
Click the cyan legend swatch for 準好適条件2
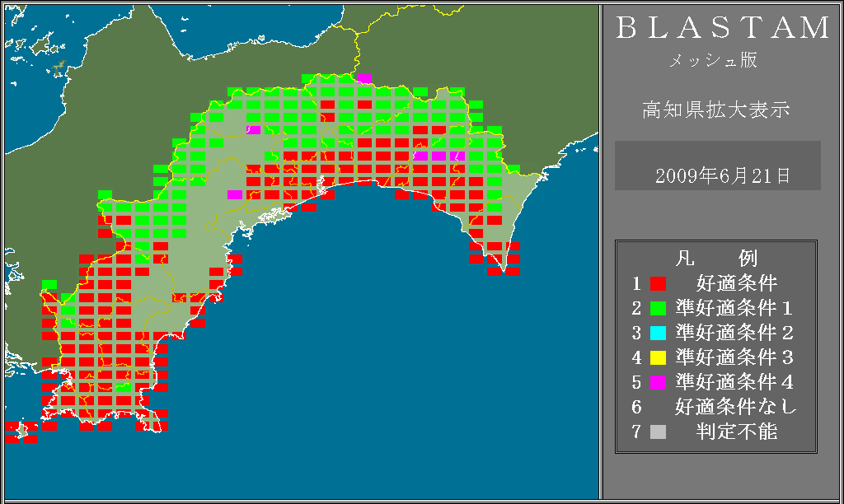coord(658,333)
